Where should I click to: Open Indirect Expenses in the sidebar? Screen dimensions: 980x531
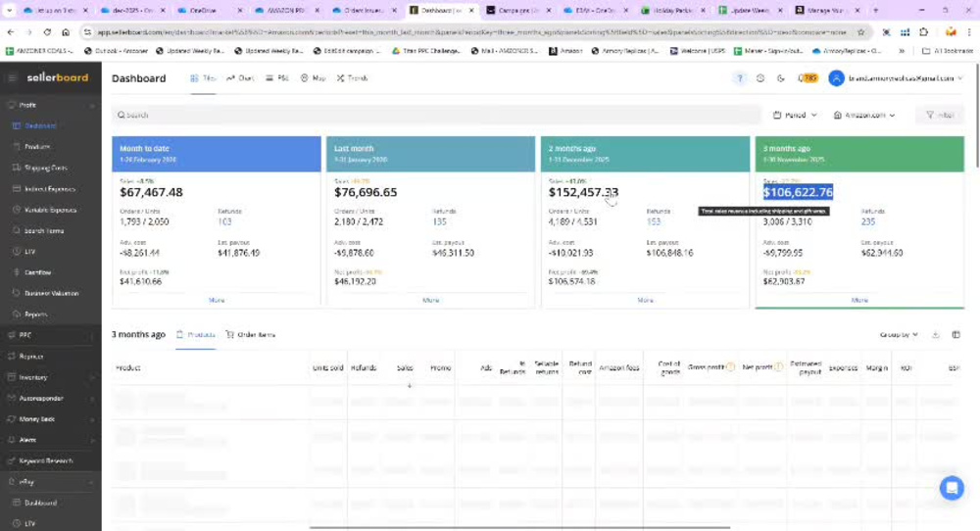[49, 189]
